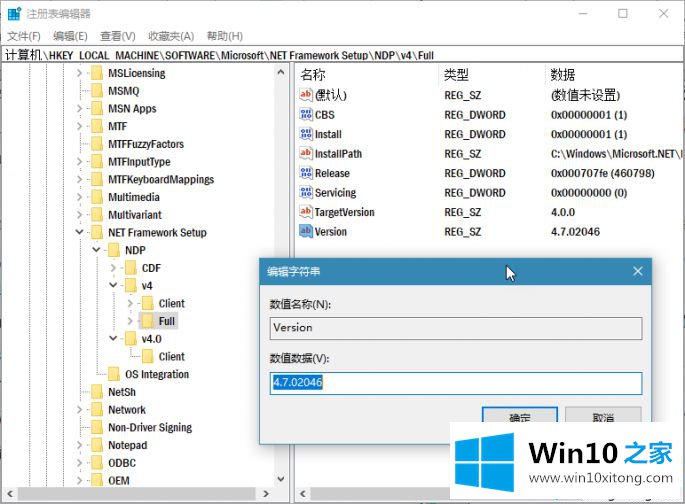This screenshot has height=504, width=685.
Task: Select the CDF folder icon
Action: 131,268
